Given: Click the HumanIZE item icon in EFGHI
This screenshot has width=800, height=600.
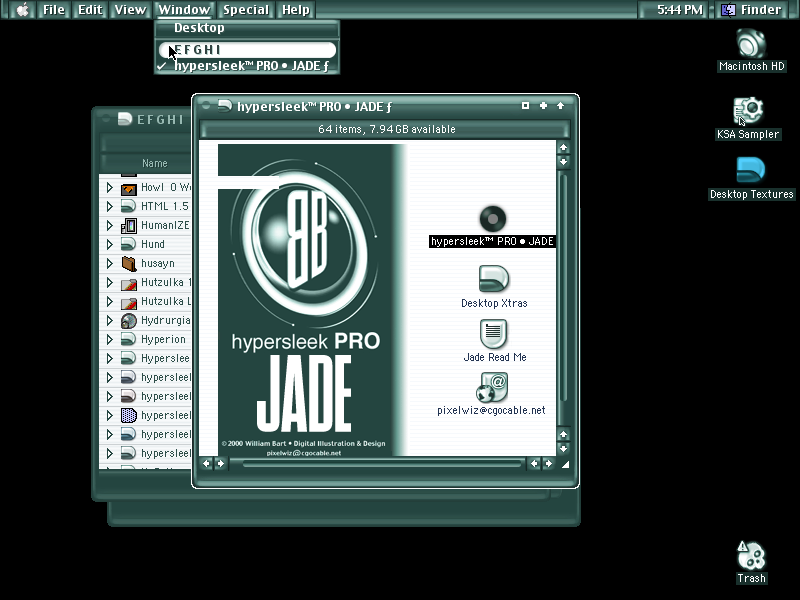Looking at the screenshot, I should point(129,226).
